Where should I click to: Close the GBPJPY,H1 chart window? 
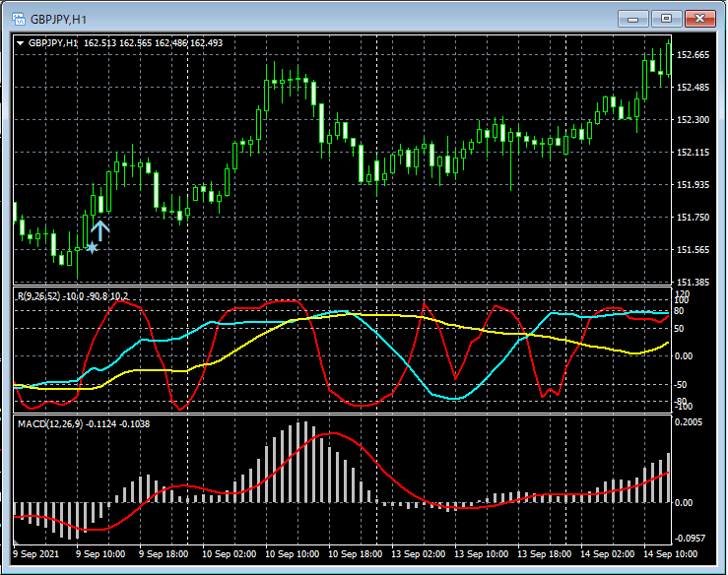[x=701, y=18]
